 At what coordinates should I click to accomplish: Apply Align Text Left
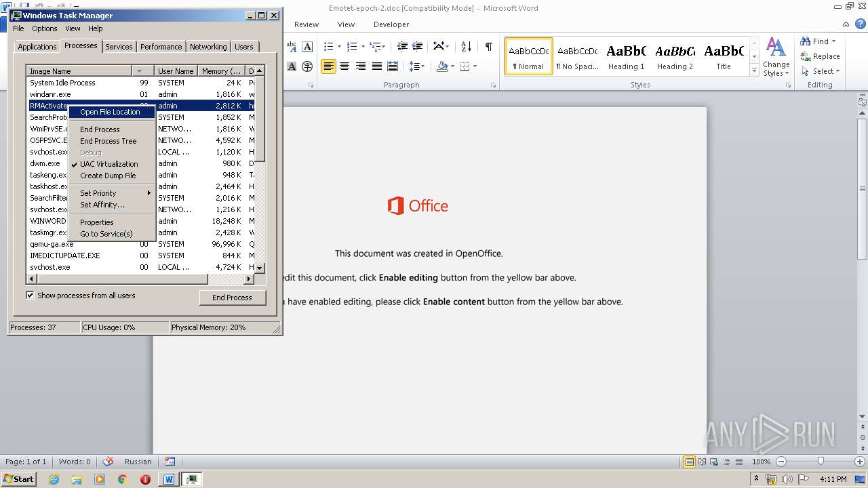329,66
